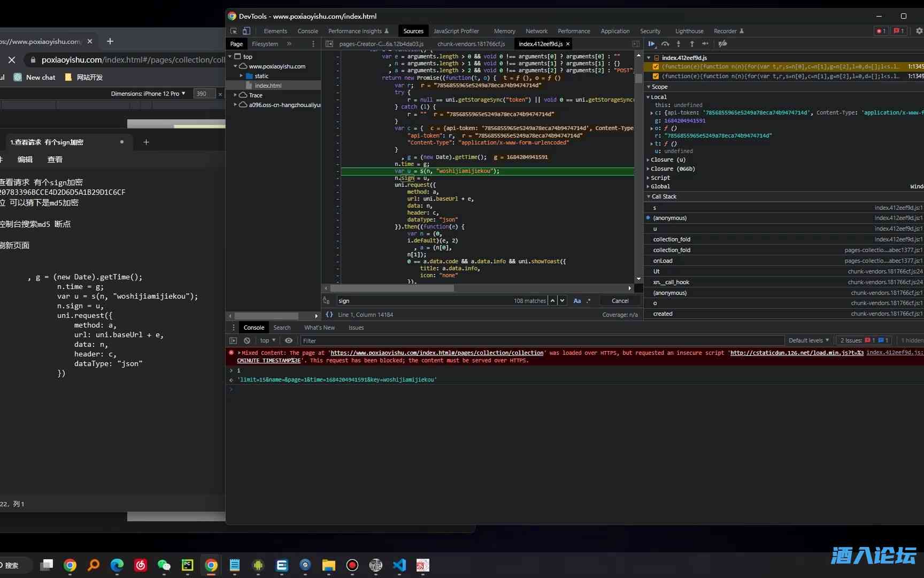The height and width of the screenshot is (578, 924).
Task: Toggle match case Aa in search bar
Action: 577,301
